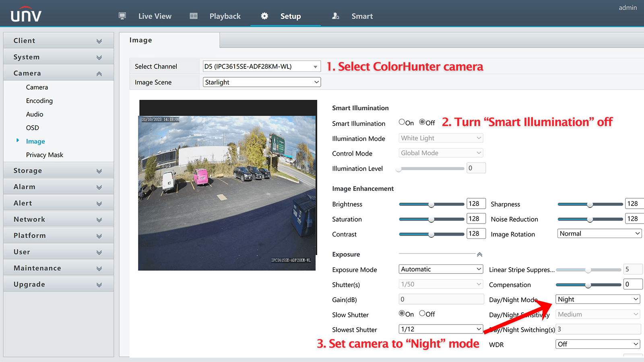644x362 pixels.
Task: Open the Playback tab
Action: click(x=225, y=16)
